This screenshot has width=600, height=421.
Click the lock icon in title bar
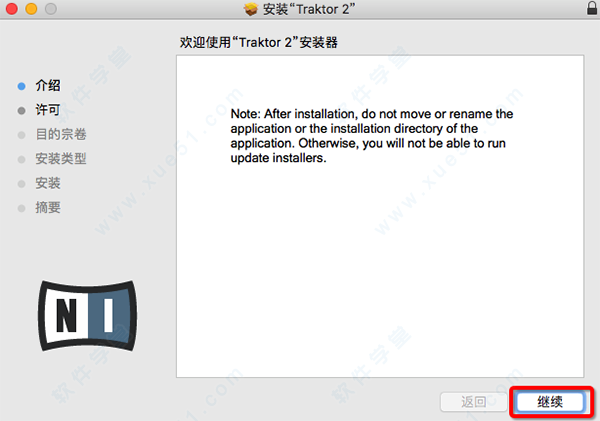[x=592, y=8]
